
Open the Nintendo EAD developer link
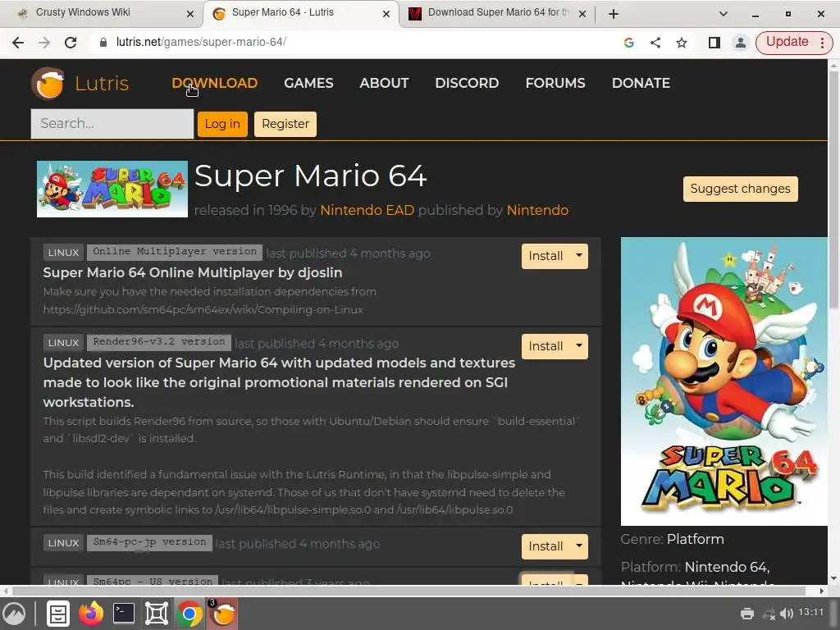367,210
